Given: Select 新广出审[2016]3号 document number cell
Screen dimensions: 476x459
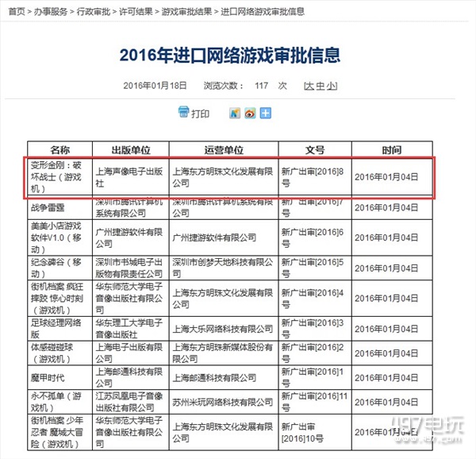Looking at the screenshot, I should coord(315,329).
